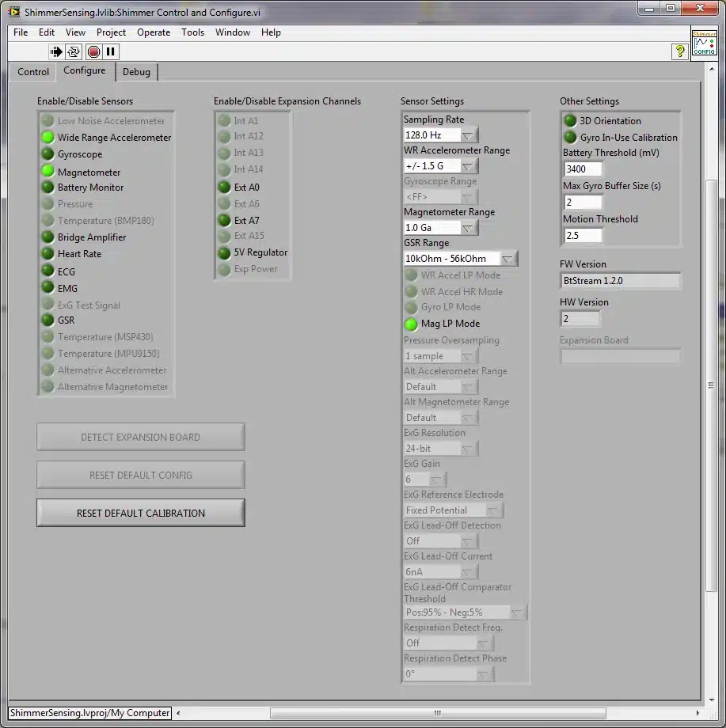Open the Help menu
The width and height of the screenshot is (726, 728).
click(271, 32)
